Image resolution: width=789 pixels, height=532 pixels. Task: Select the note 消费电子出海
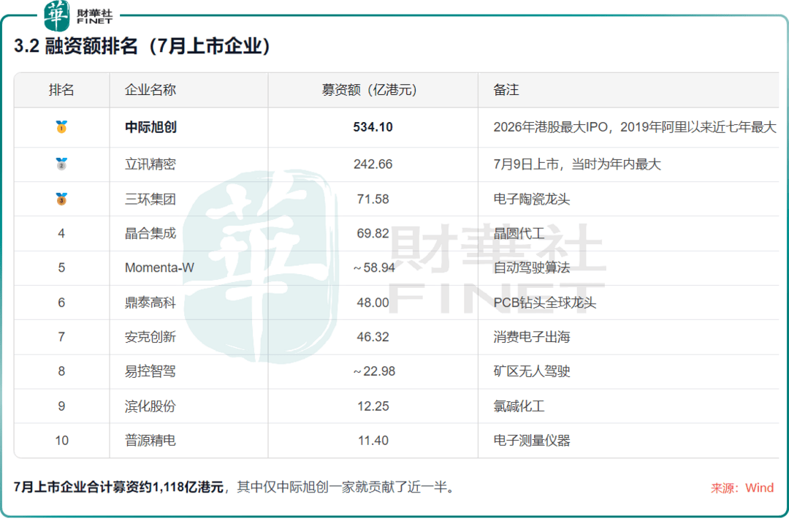[531, 337]
